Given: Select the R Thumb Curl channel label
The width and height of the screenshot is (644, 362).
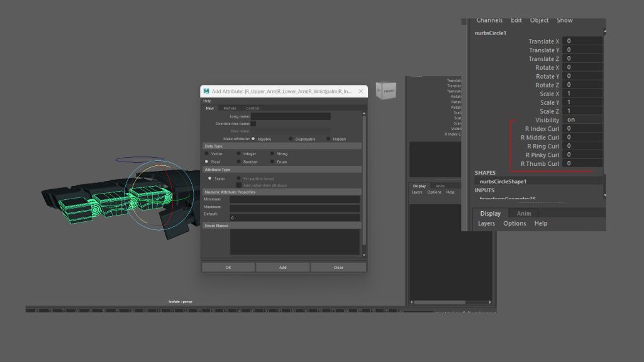Looking at the screenshot, I should coord(540,164).
